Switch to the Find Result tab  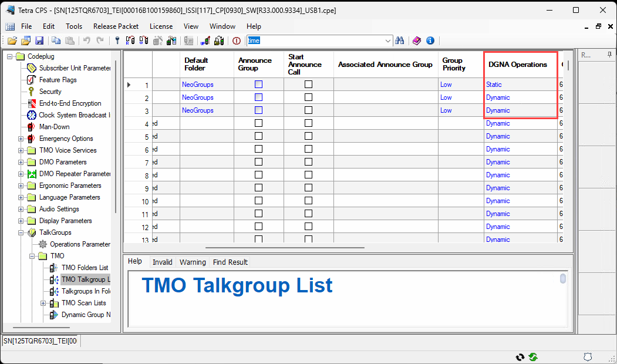pos(230,262)
